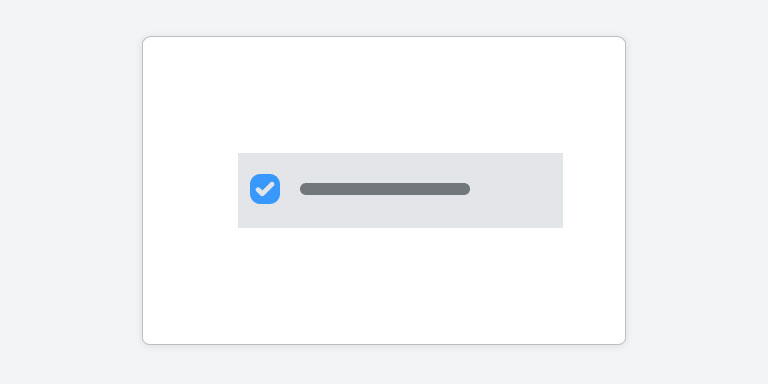Click the dark gray text placeholder
Image resolution: width=768 pixels, height=384 pixels.
click(385, 189)
